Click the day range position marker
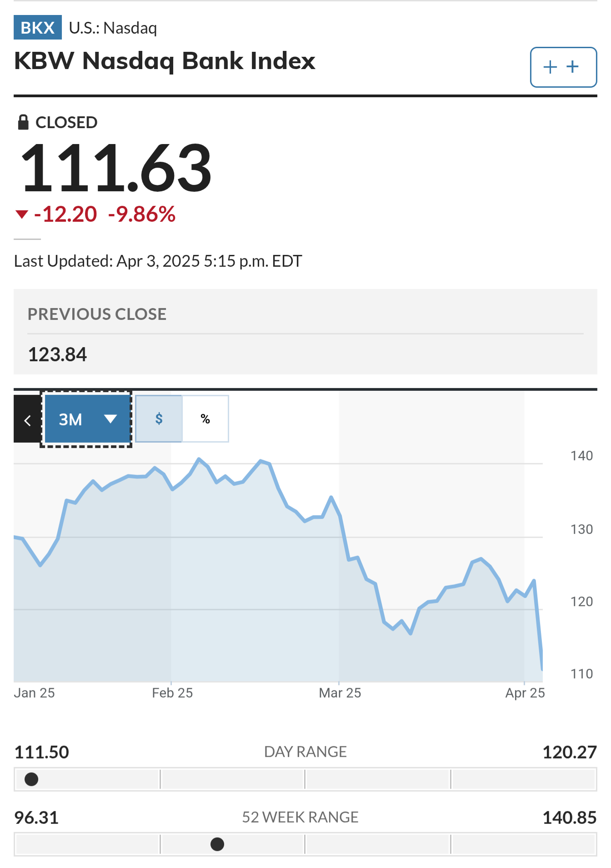The height and width of the screenshot is (868, 611). (31, 779)
